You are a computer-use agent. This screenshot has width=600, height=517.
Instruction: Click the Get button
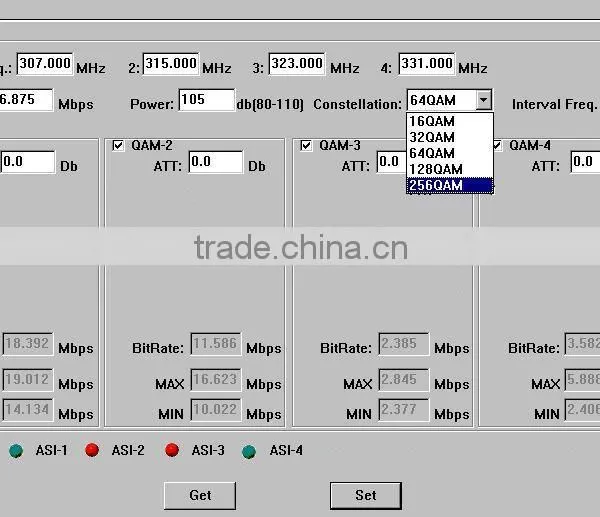200,496
